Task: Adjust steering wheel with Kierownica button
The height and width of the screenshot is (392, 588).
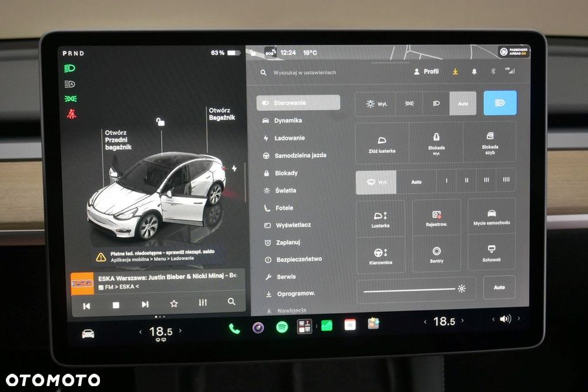Action: 380,256
